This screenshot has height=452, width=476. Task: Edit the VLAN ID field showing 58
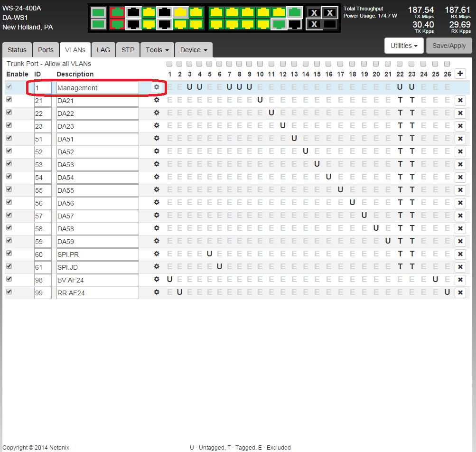click(43, 229)
